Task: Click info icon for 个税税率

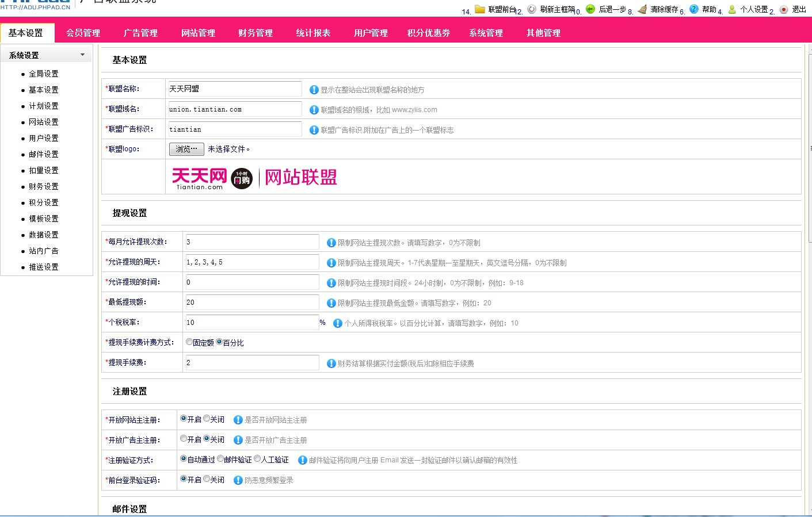Action: [338, 323]
